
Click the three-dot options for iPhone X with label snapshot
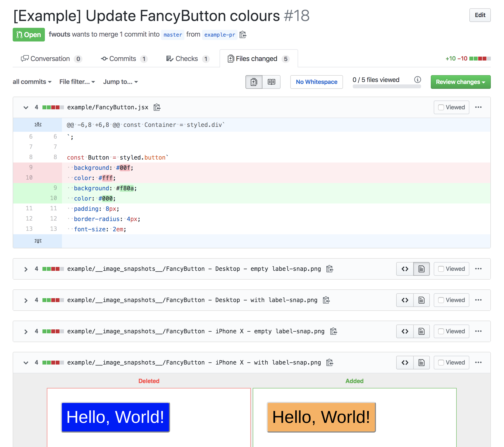click(x=478, y=362)
